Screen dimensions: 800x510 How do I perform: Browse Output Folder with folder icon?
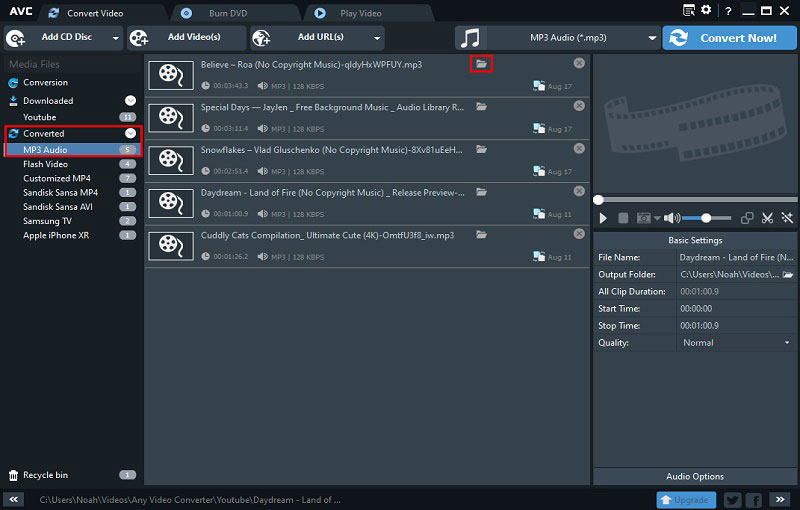coord(788,274)
